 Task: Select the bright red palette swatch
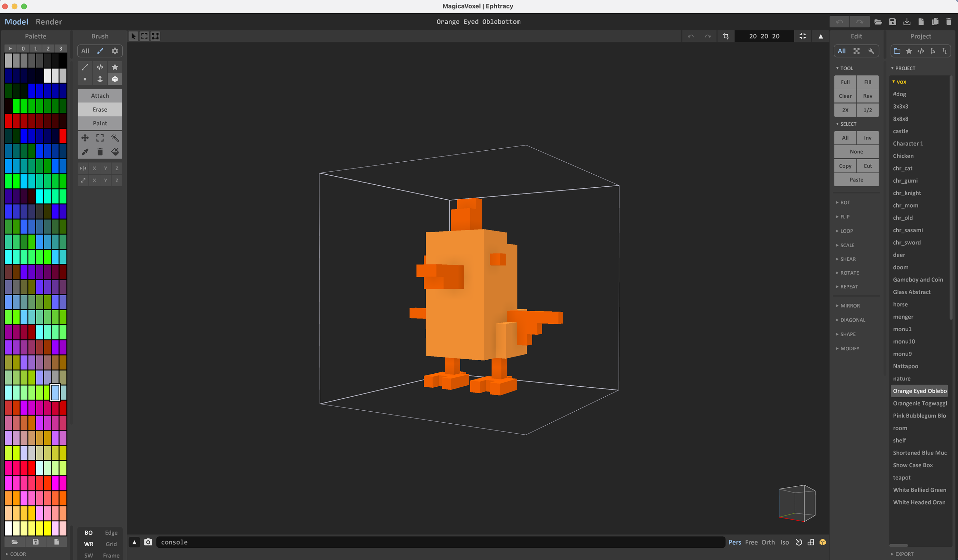click(63, 136)
